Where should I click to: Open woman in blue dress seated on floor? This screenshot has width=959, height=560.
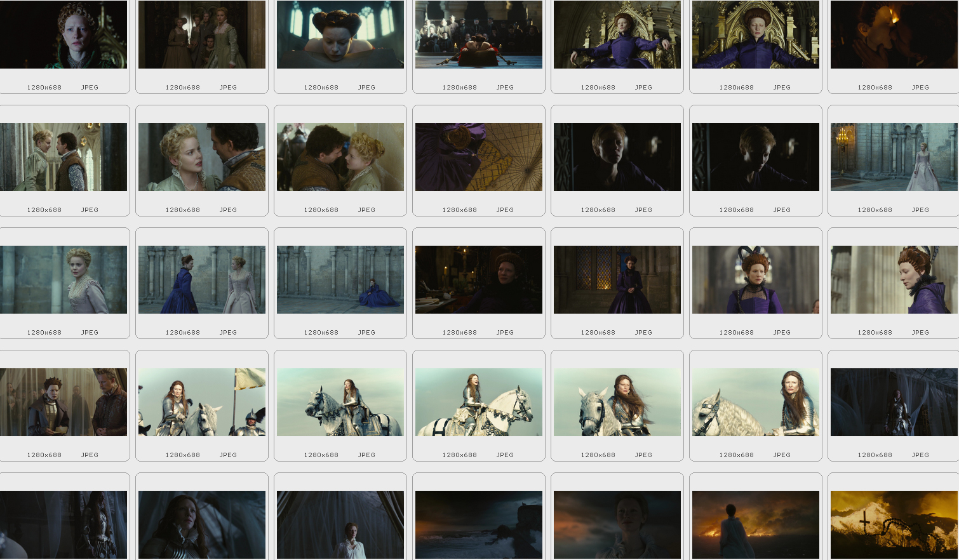[x=340, y=279]
